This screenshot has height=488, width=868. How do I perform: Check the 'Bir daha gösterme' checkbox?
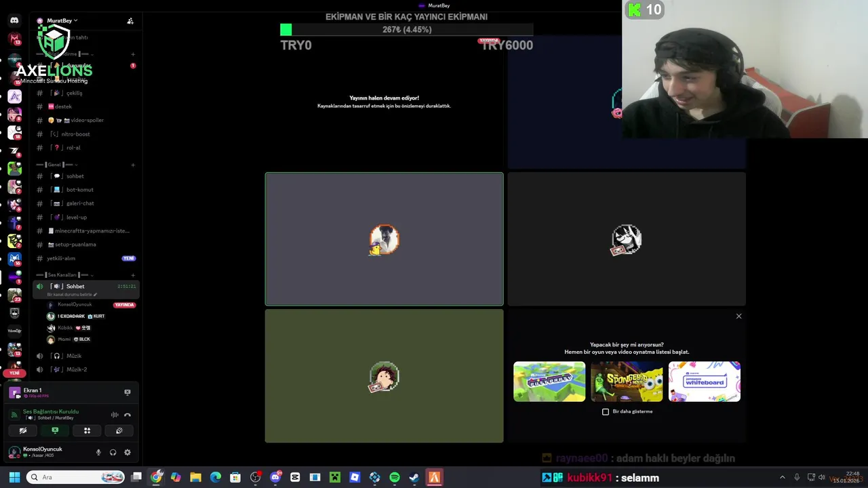pyautogui.click(x=606, y=411)
